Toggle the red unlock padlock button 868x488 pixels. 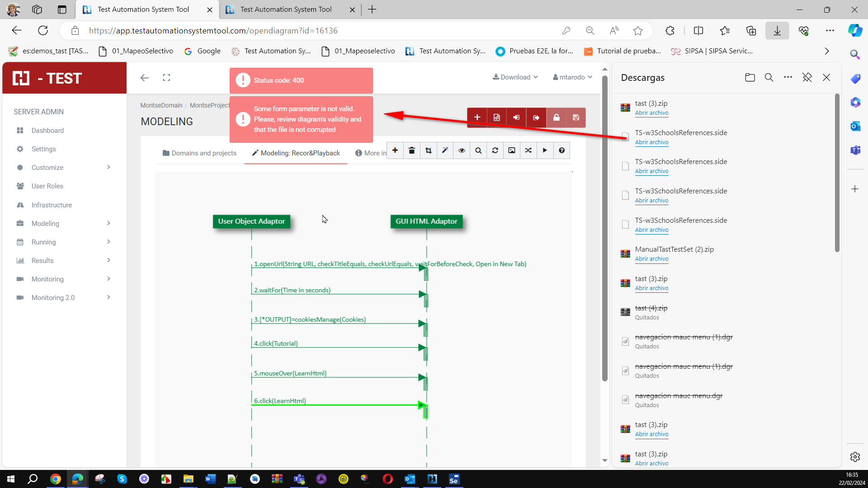point(556,117)
